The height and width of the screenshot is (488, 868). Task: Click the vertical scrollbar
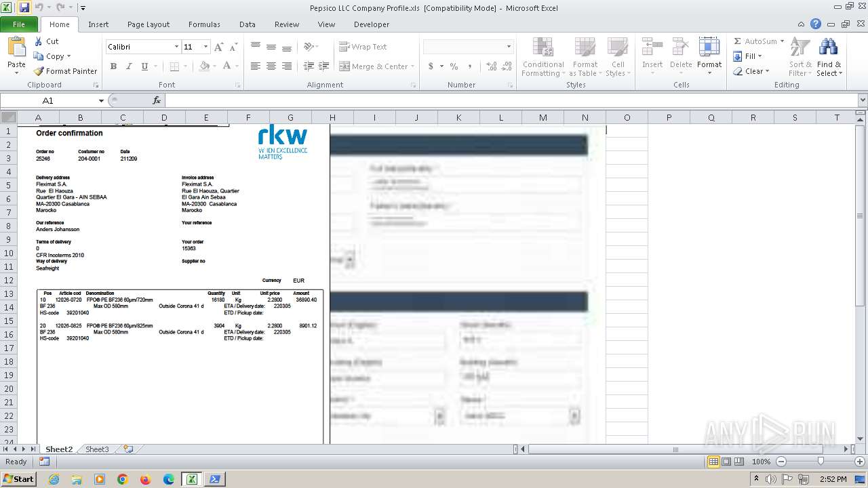(x=861, y=217)
